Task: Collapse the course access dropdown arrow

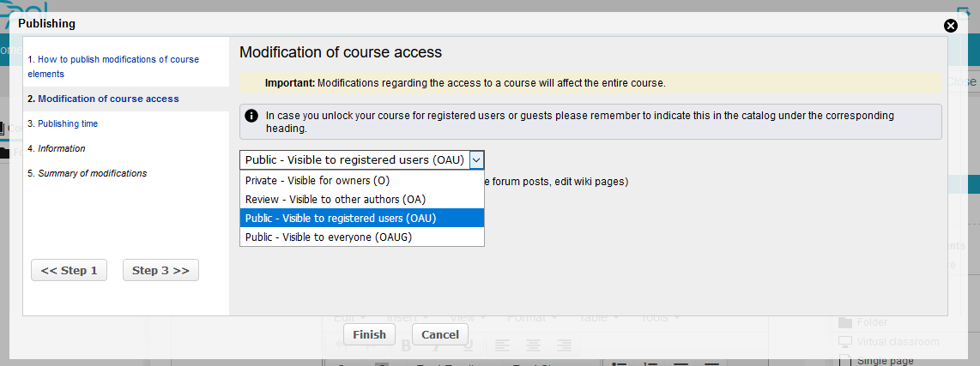Action: click(477, 159)
